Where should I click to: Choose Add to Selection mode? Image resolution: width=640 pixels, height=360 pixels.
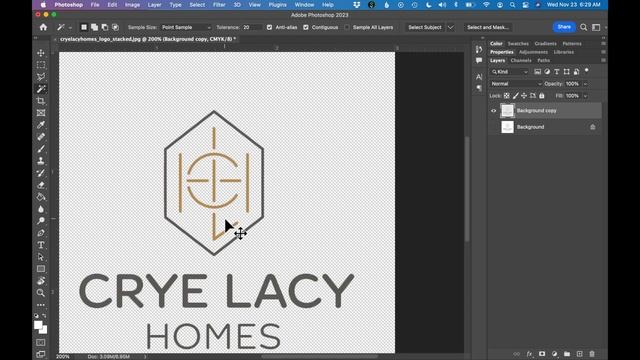point(94,27)
